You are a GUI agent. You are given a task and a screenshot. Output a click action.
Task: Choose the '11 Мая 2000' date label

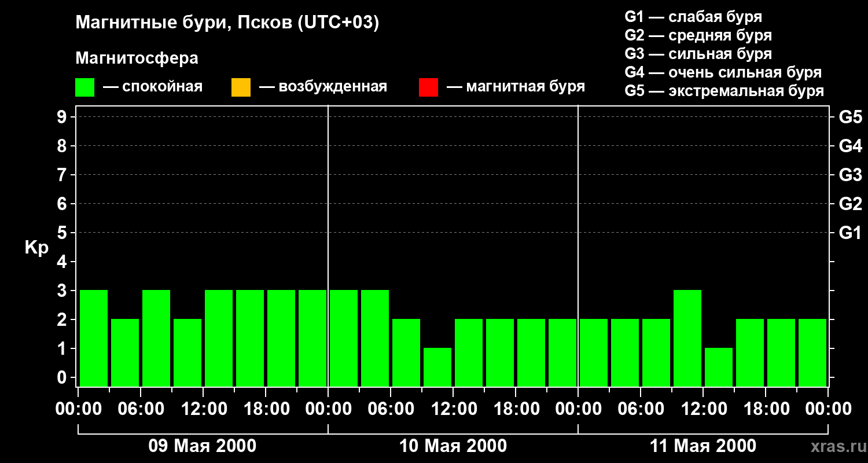(703, 446)
